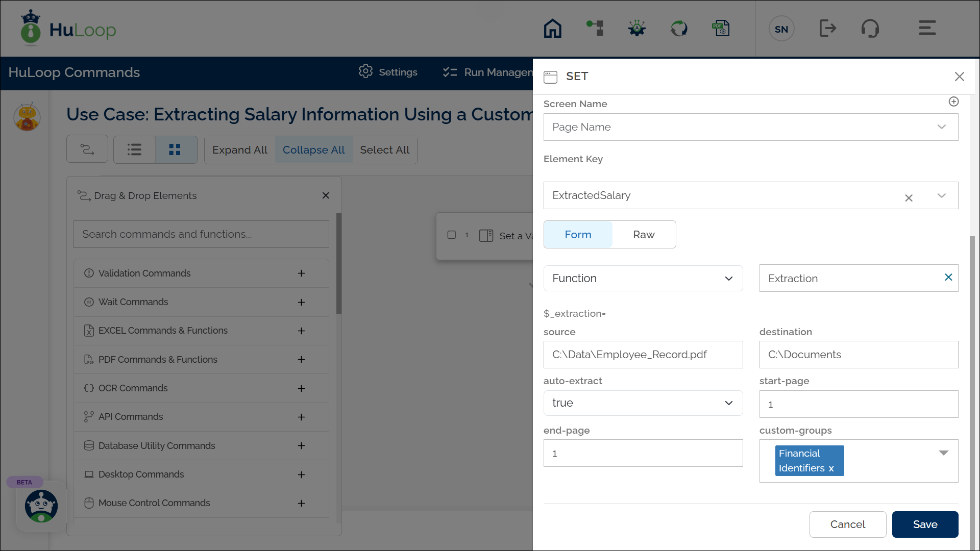Switch to grid view icon
Viewport: 980px width, 551px height.
point(175,149)
